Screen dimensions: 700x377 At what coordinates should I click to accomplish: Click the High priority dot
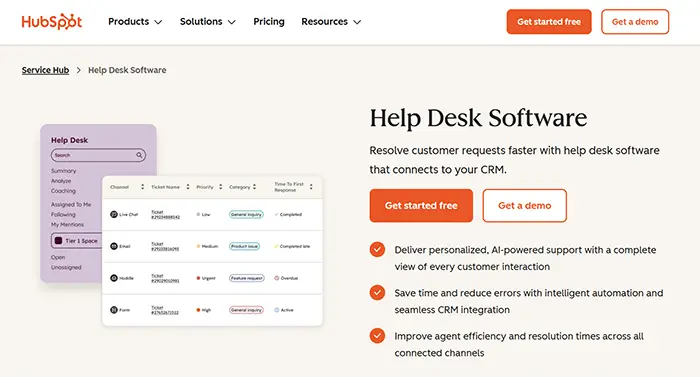point(198,310)
